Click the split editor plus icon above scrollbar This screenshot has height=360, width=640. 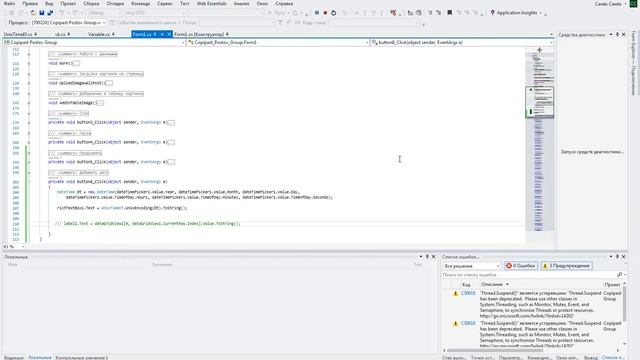[539, 50]
